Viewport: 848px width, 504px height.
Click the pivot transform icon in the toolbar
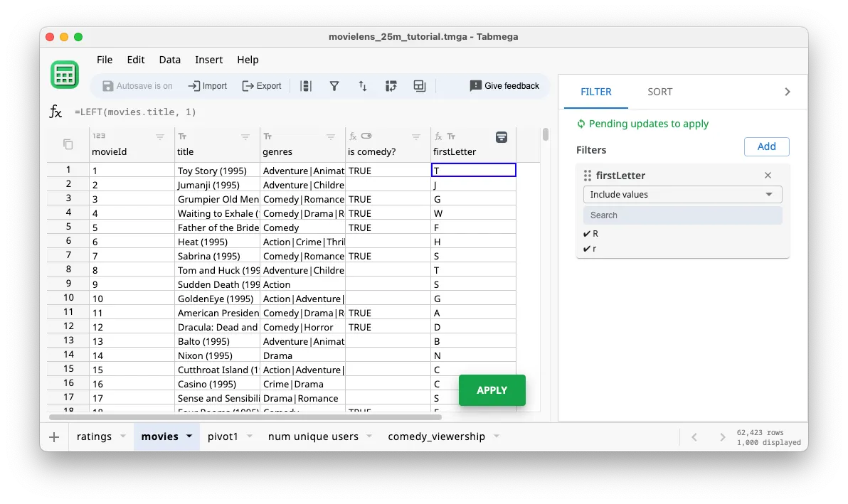391,85
